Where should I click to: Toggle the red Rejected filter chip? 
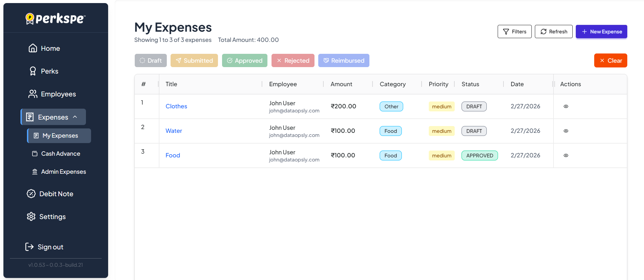coord(293,61)
